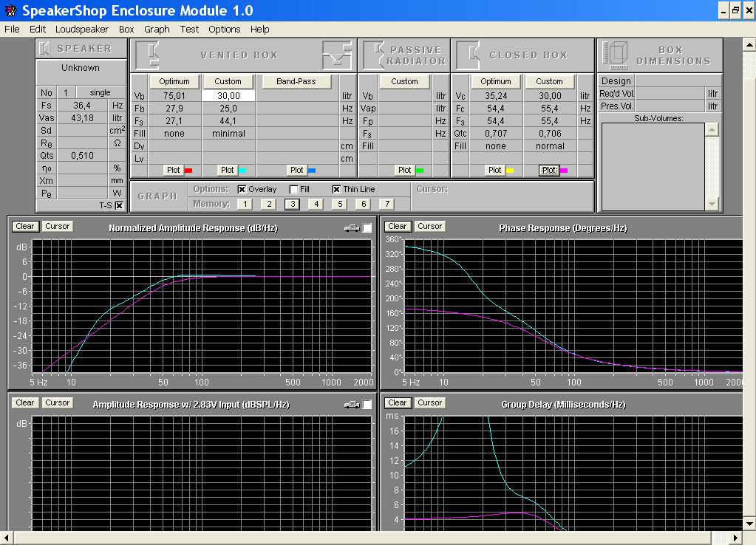Screen dimensions: 756x545
Task: Click Optimum button under Closed Box
Action: click(495, 81)
